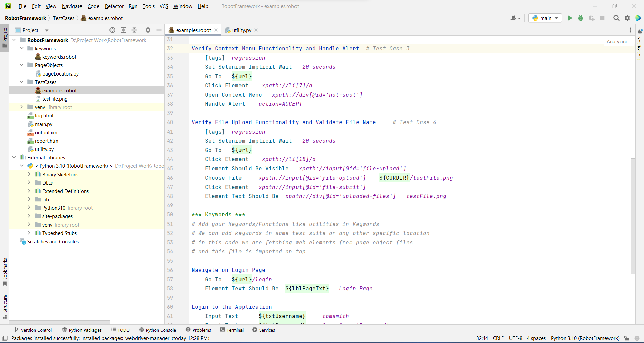The height and width of the screenshot is (343, 644).
Task: Collapse the External Libraries node
Action: [x=14, y=157]
